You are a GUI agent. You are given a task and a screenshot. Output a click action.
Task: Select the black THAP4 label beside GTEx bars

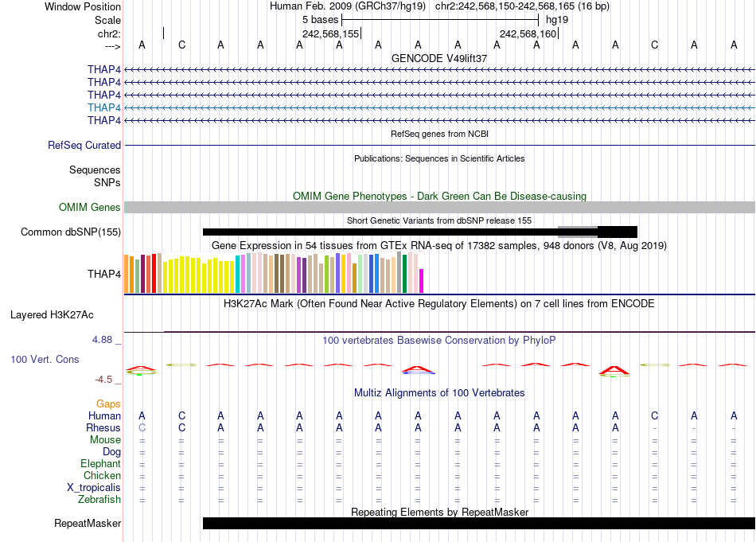[103, 274]
